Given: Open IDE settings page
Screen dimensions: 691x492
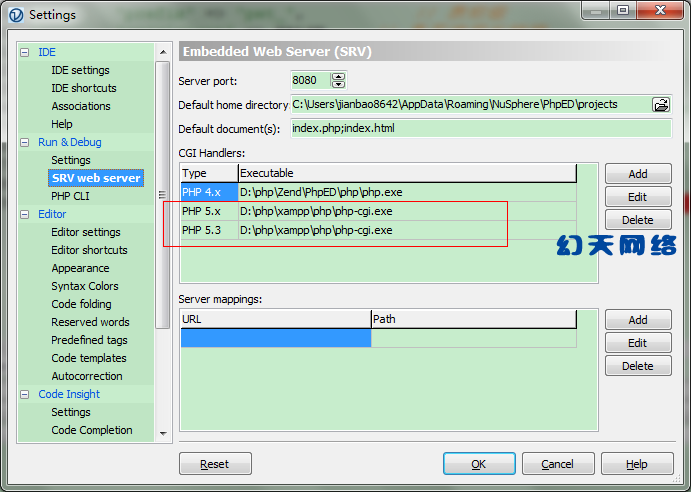Looking at the screenshot, I should click(x=80, y=70).
